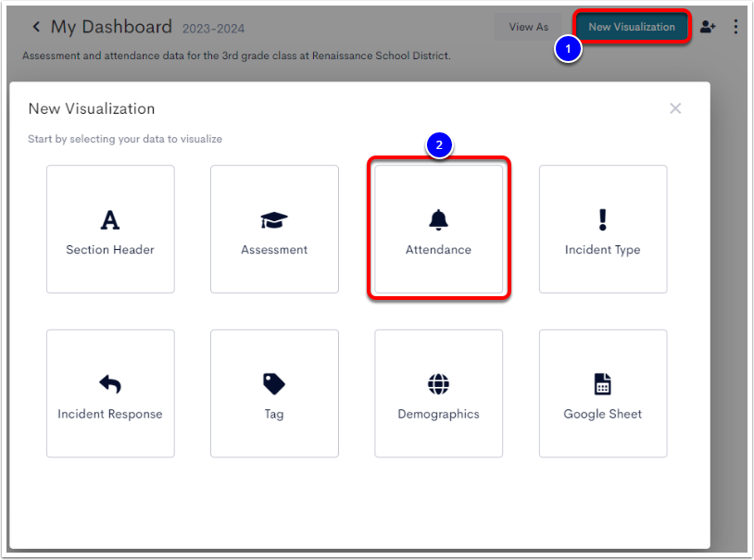Select the Demographics data card

(x=438, y=393)
